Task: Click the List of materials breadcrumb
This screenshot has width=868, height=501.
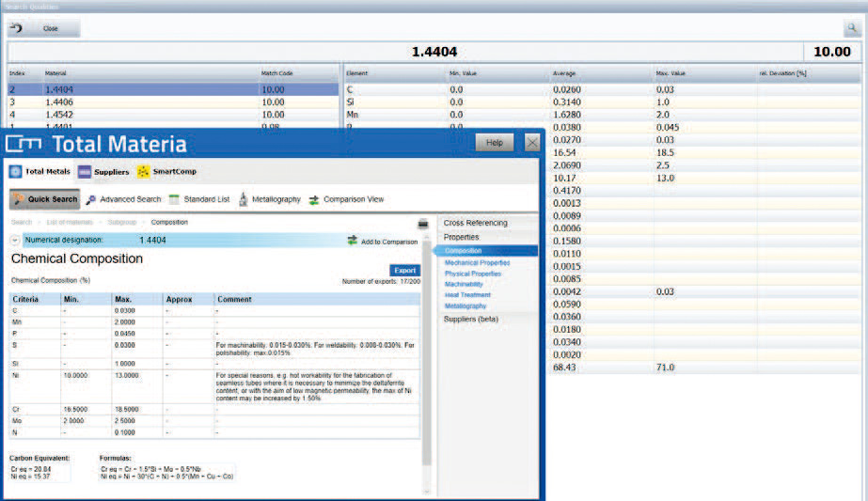Action: (x=70, y=222)
